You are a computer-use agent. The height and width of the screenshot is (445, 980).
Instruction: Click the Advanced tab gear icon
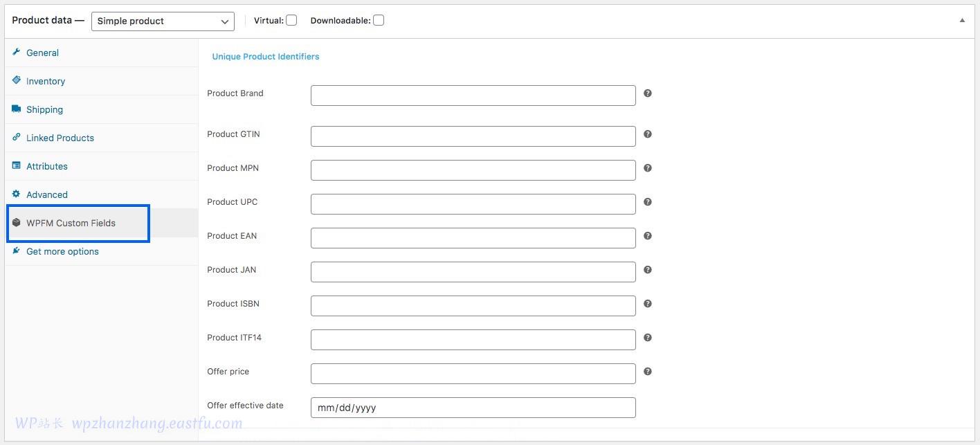(x=17, y=194)
